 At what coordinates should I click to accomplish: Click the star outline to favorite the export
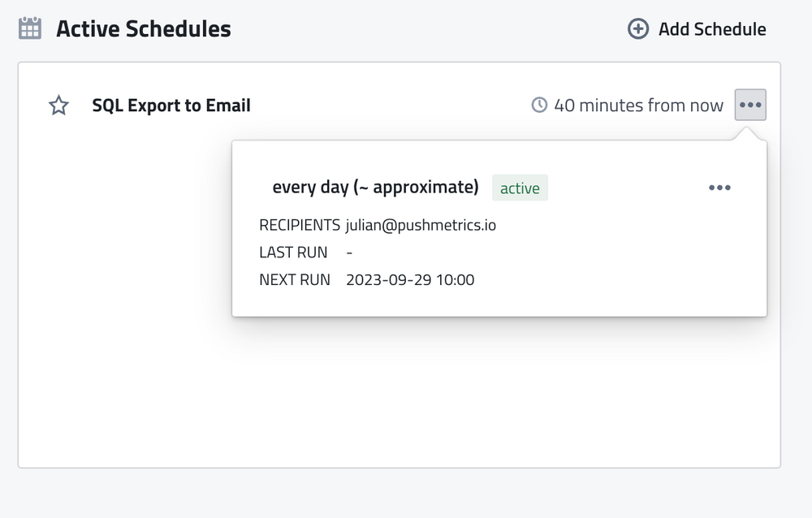point(58,105)
